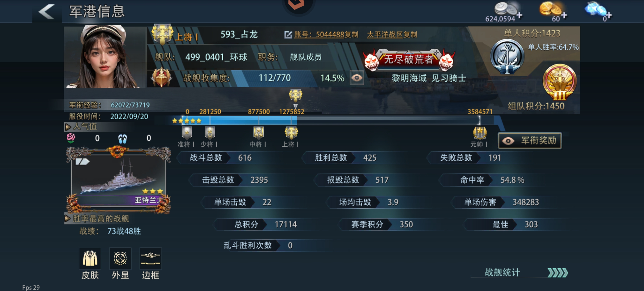Click the slippers popularity icon
644x291 pixels.
123,139
